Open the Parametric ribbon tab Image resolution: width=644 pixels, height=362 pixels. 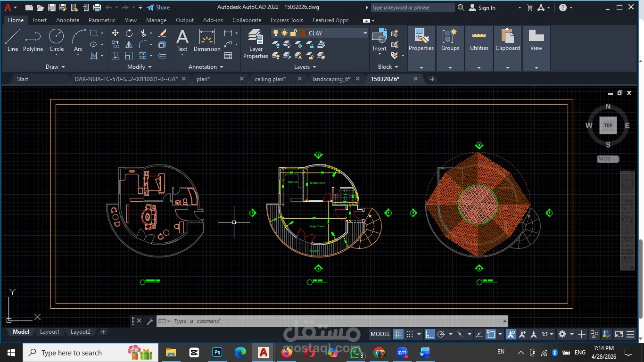(102, 20)
